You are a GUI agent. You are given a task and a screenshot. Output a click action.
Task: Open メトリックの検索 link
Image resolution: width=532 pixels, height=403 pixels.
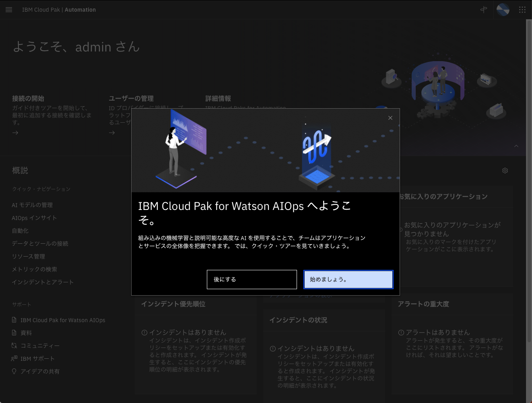tap(34, 269)
